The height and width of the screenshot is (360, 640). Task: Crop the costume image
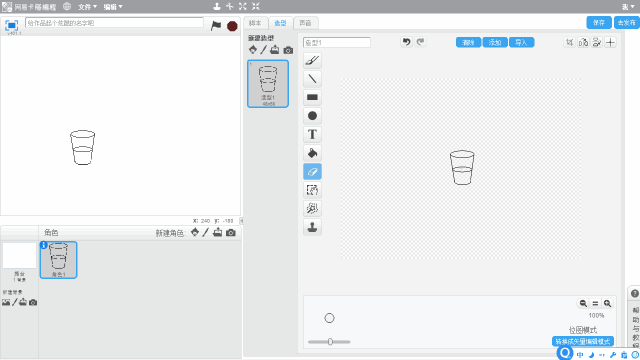[570, 42]
